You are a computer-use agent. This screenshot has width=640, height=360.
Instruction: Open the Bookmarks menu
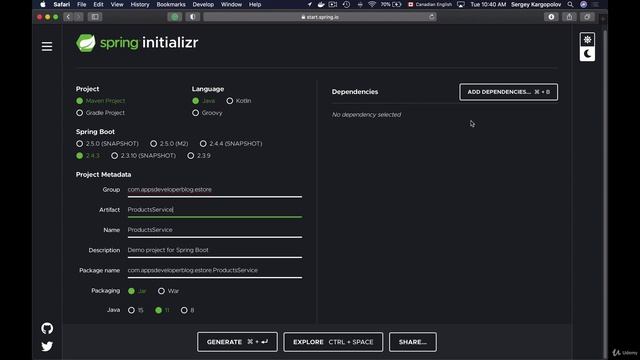tap(171, 4)
